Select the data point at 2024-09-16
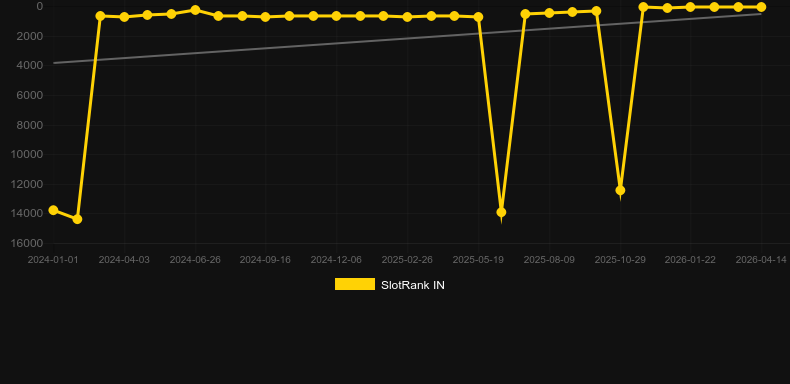Screen dimensions: 790x384 click(266, 17)
